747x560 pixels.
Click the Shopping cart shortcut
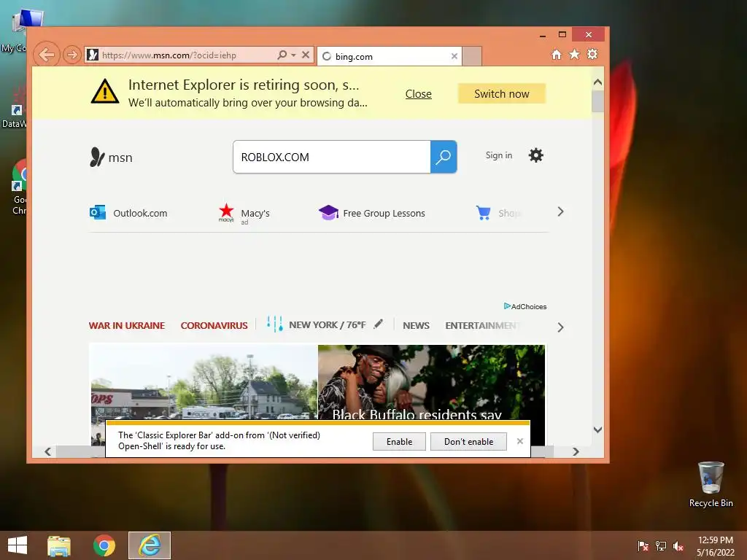[498, 213]
